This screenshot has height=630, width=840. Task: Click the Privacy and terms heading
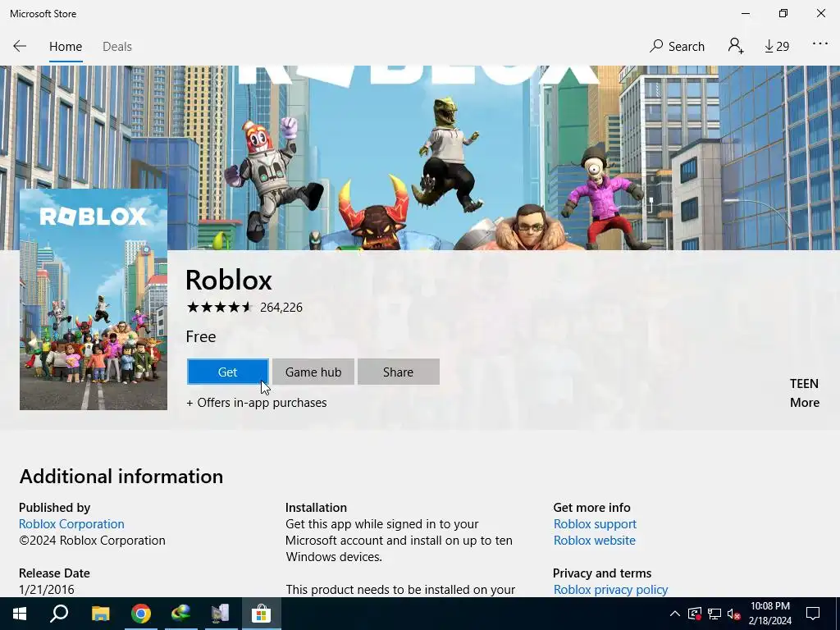(602, 573)
